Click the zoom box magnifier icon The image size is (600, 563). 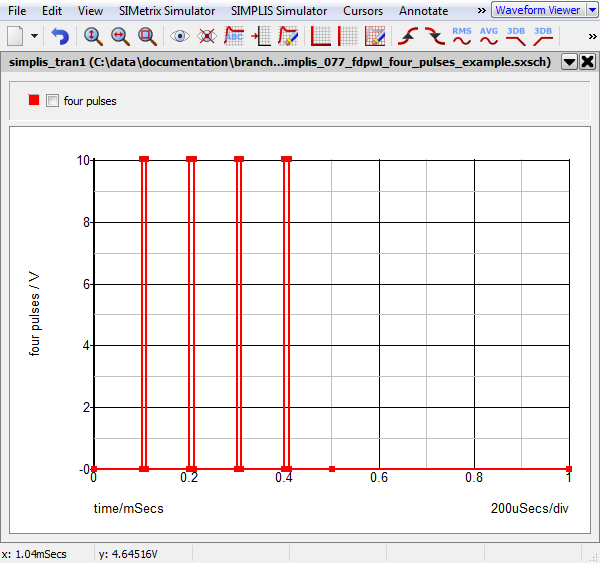point(147,36)
